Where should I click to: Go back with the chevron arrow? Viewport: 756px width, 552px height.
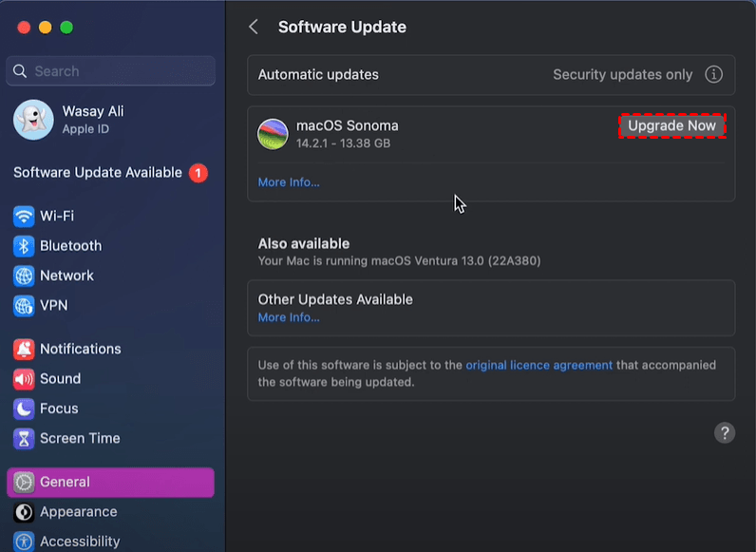pyautogui.click(x=254, y=27)
